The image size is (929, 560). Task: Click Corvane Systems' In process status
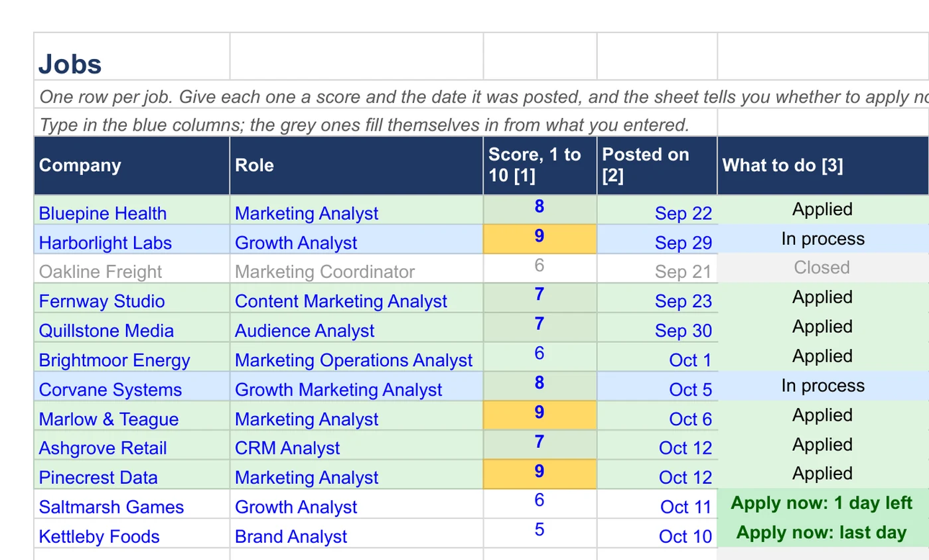[x=823, y=385]
